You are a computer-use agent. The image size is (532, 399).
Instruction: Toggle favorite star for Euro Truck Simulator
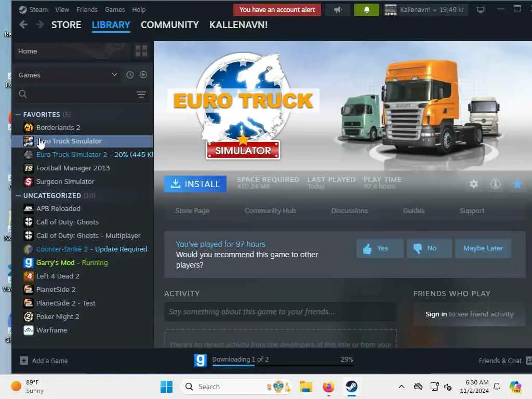coord(517,184)
